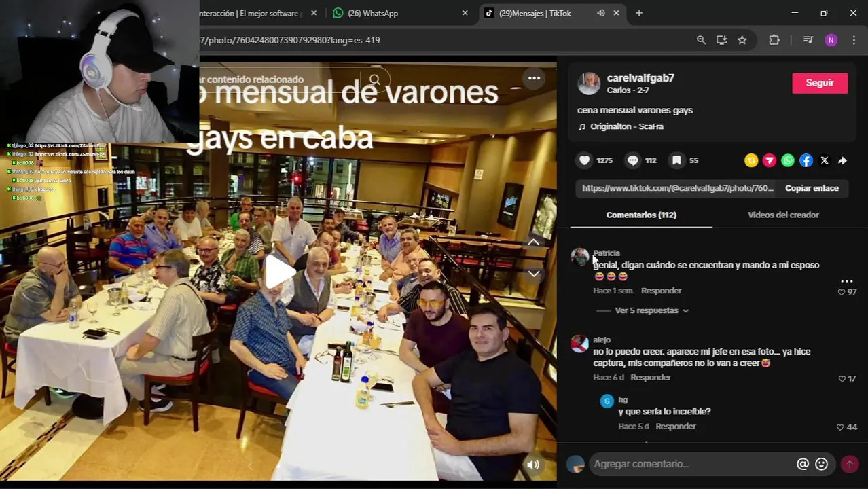Open carelvalfgab7 profile name
The image size is (868, 489).
coord(640,78)
